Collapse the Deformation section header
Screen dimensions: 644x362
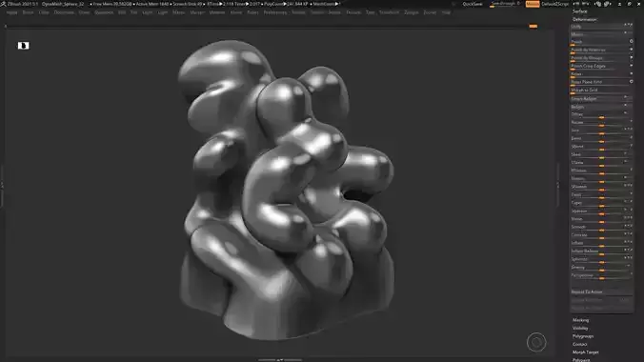[585, 19]
